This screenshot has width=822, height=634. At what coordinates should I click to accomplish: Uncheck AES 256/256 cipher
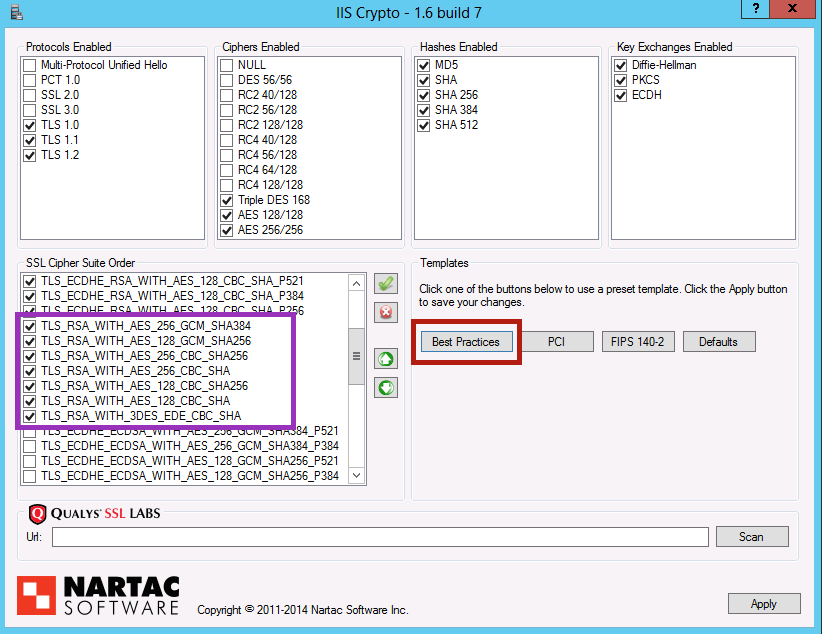pyautogui.click(x=226, y=230)
